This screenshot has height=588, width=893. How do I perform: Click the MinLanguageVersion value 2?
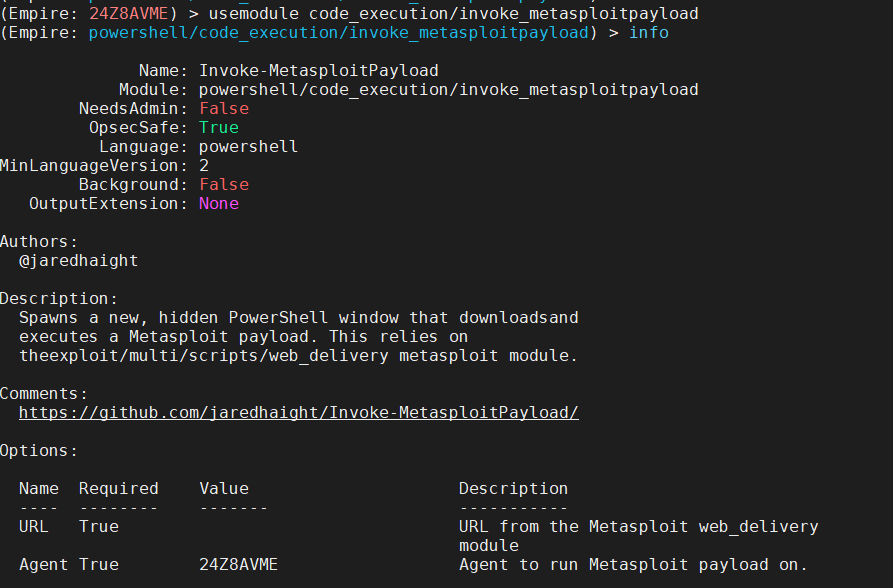[x=202, y=165]
